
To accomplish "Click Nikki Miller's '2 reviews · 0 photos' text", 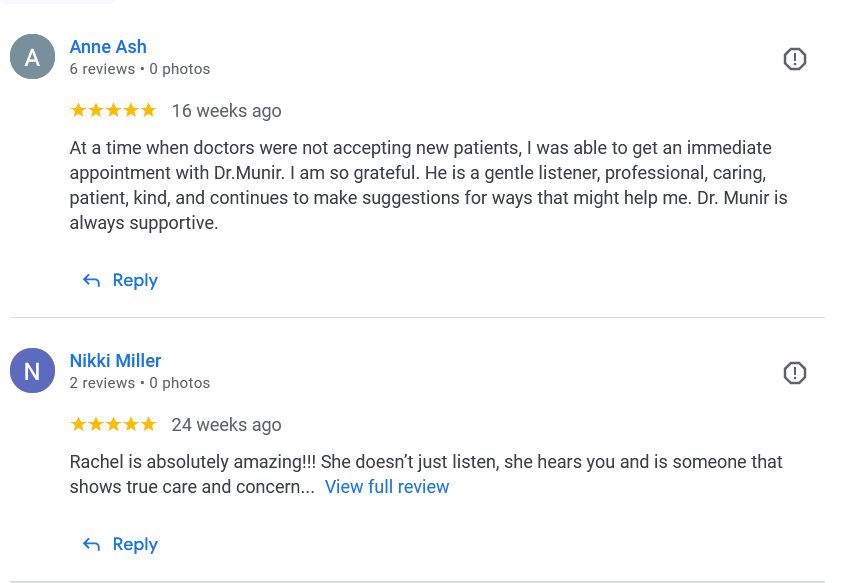I will [x=139, y=383].
